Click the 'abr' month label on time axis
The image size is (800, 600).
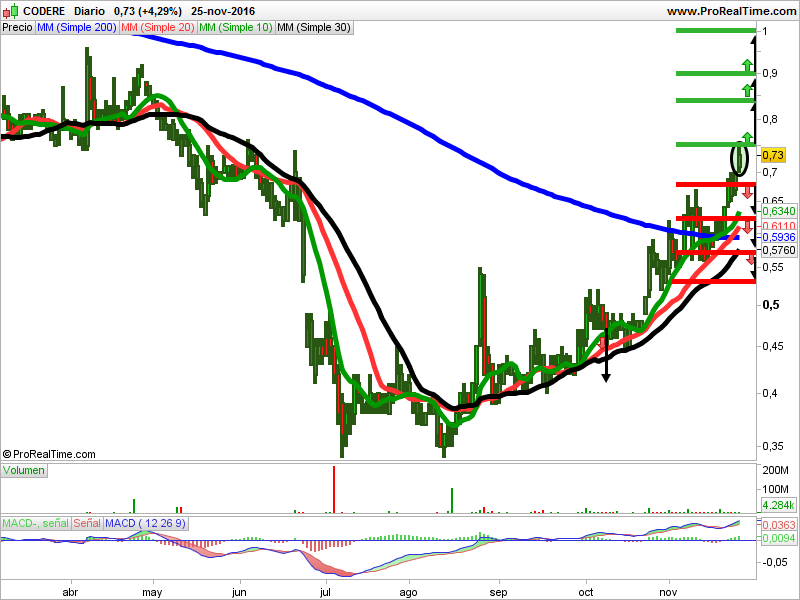point(70,592)
